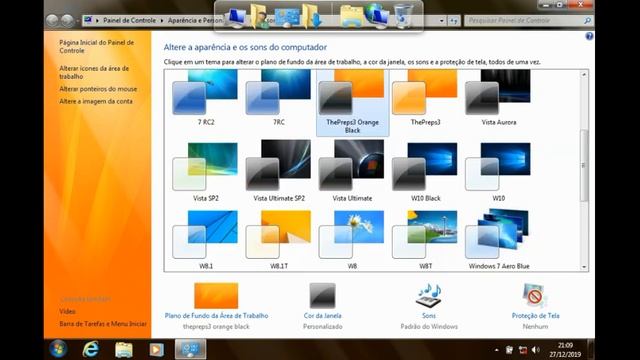Open the Control Panel icon in the dock
The image size is (640, 360).
287,18
